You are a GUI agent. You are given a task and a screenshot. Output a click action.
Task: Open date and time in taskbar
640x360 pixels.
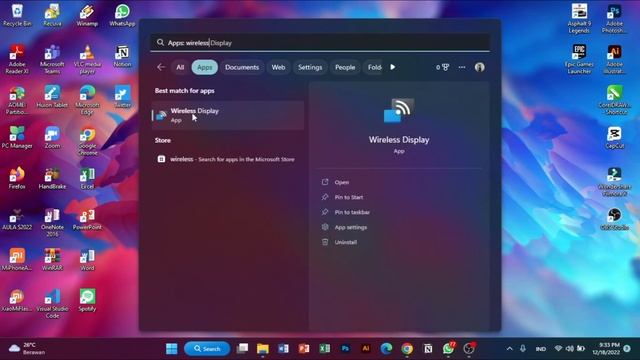(606, 349)
